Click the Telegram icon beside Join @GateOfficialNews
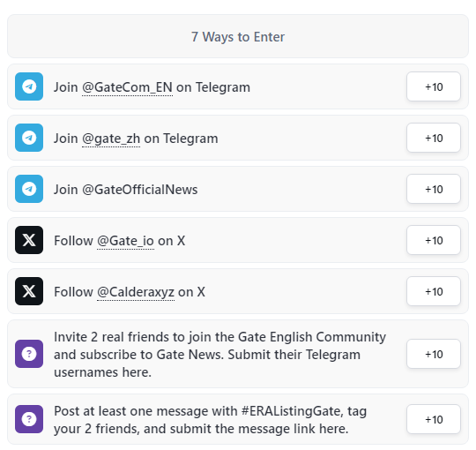The image size is (476, 450). pyautogui.click(x=29, y=189)
